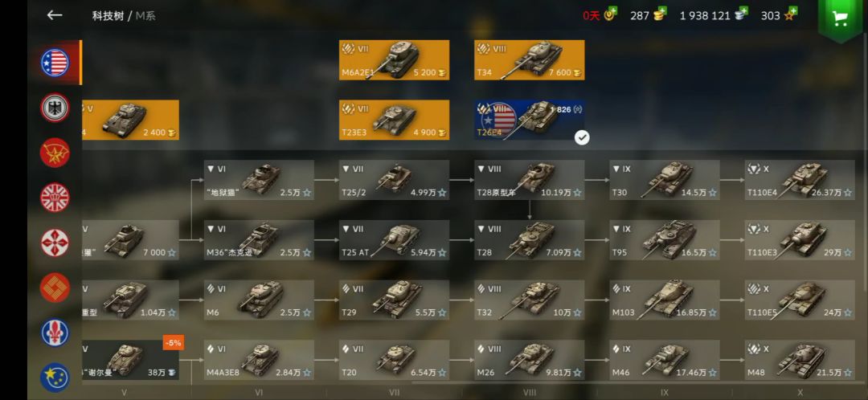Select the T25 AT tank destroyer node
868x400 pixels.
tap(394, 240)
